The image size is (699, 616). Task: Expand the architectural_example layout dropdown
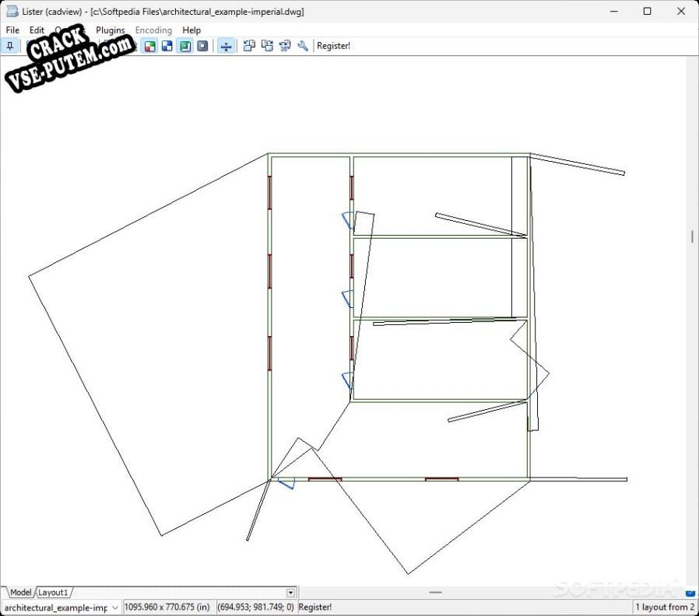115,607
